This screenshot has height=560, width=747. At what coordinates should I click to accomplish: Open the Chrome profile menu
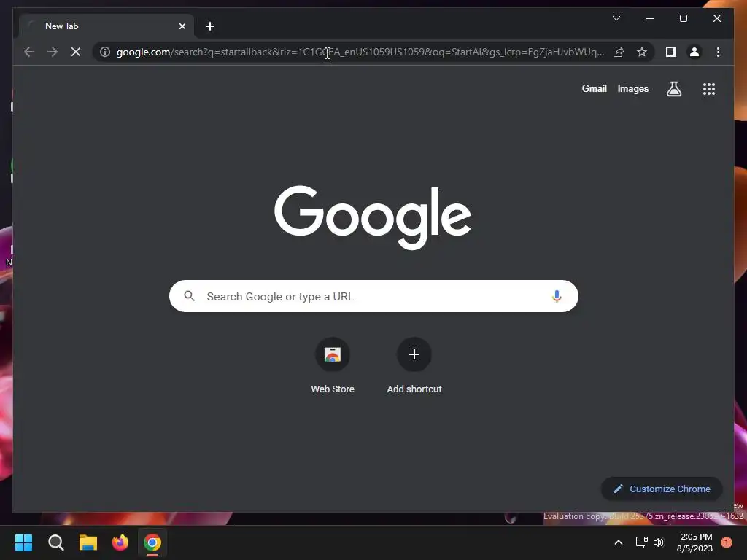[x=694, y=52]
